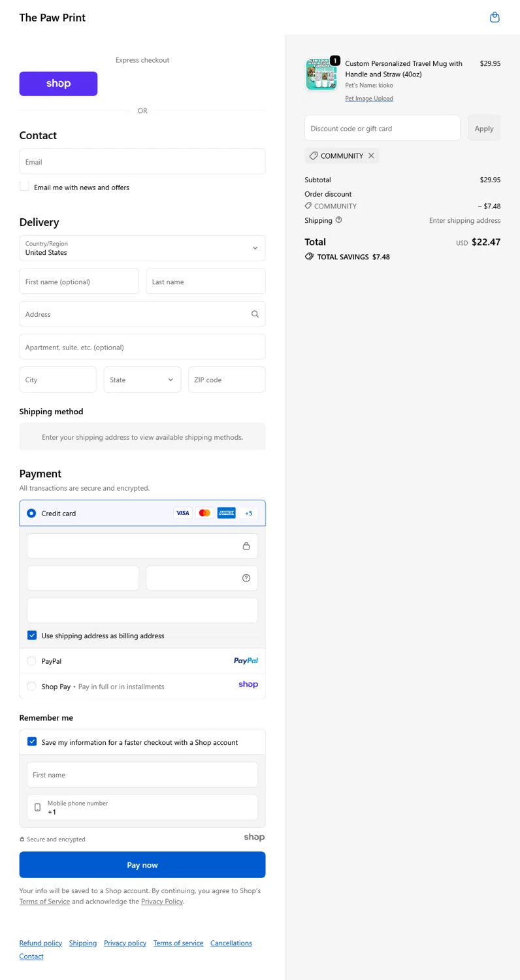
Task: Open the Cancellations footer link
Action: click(231, 943)
